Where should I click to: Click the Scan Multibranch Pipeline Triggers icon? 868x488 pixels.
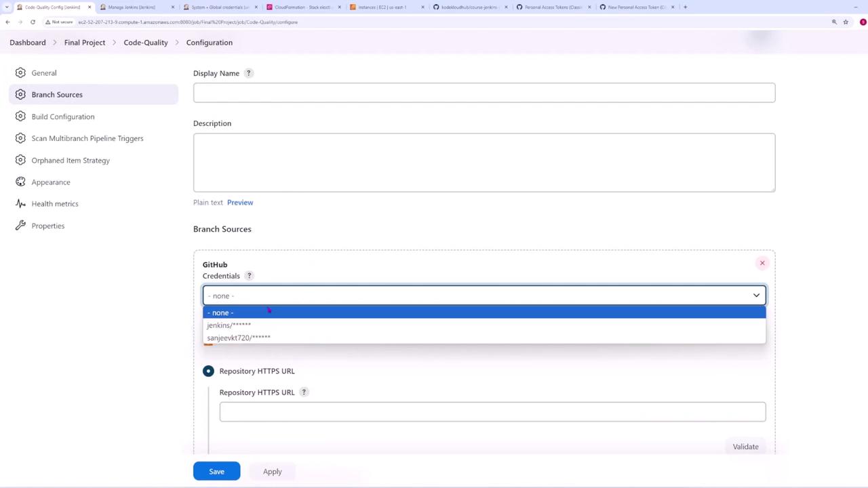[x=20, y=138]
